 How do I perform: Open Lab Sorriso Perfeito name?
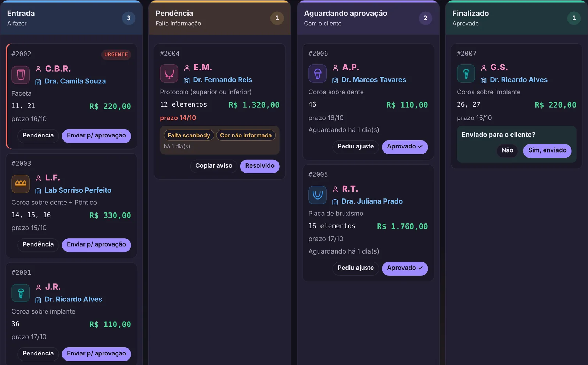[78, 190]
